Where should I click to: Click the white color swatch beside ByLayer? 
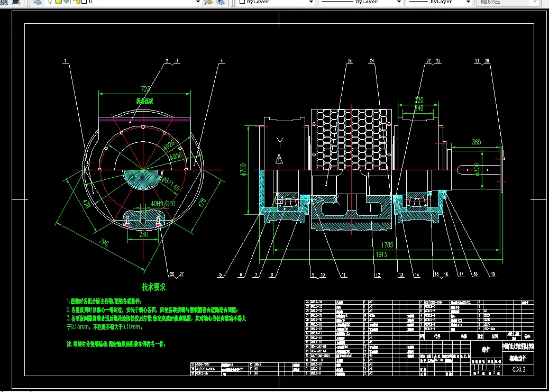[242, 2]
